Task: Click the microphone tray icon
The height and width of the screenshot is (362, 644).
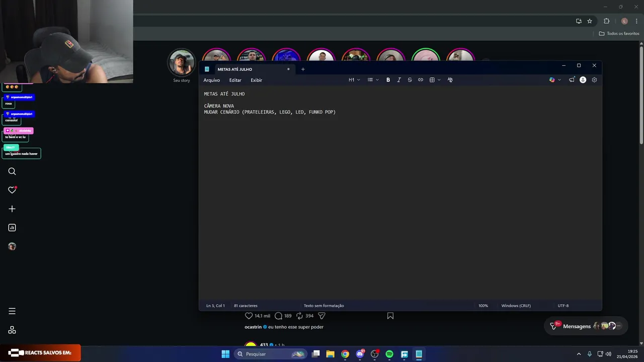Action: tap(589, 354)
